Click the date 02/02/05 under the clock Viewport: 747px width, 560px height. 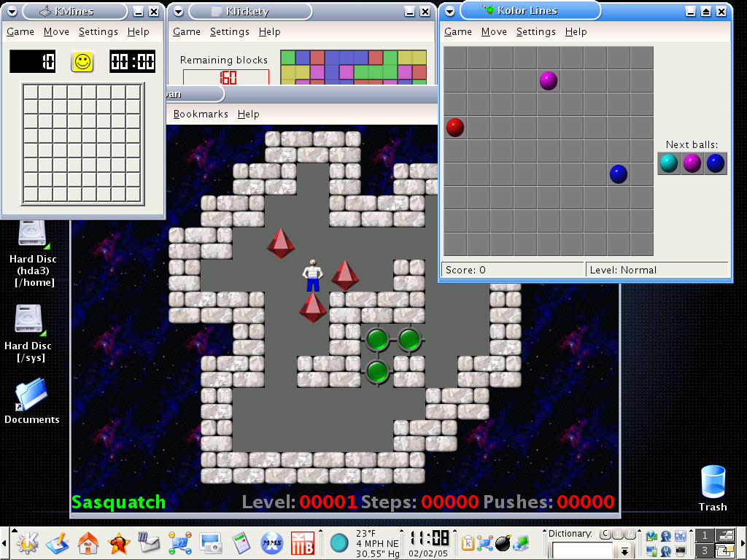pos(429,554)
